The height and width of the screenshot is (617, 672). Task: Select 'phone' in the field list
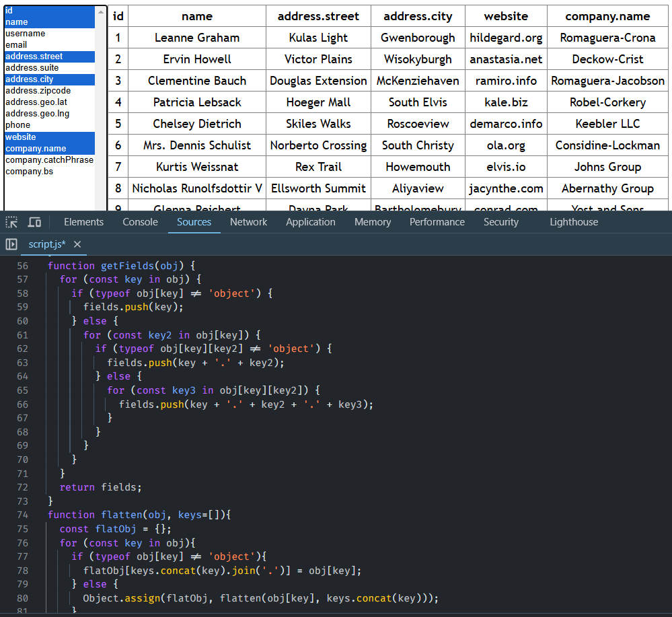pos(50,125)
